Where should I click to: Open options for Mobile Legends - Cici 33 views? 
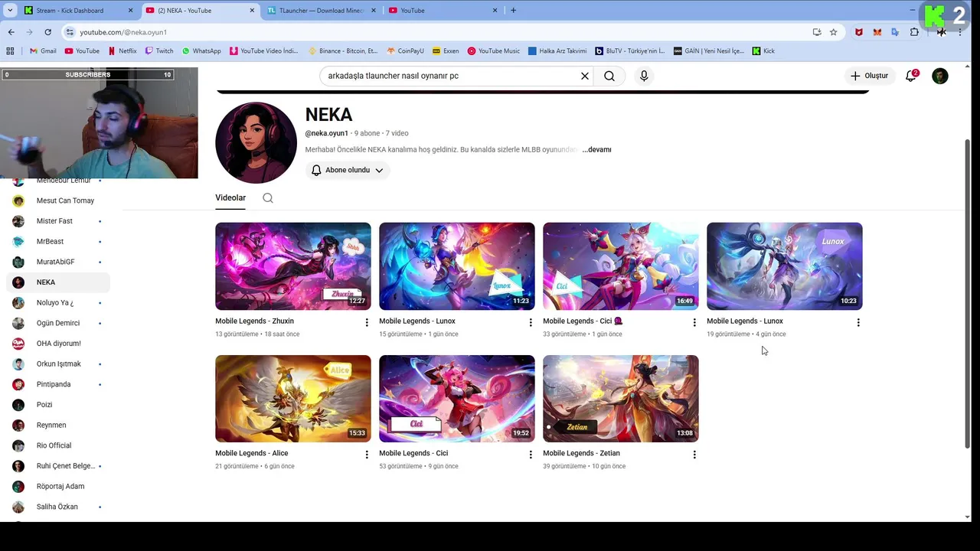pyautogui.click(x=694, y=323)
